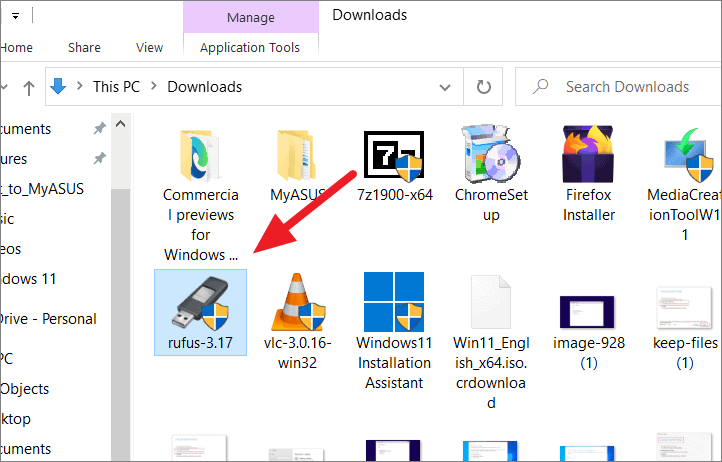Select the rufus-3.17 USB drive icon

201,303
